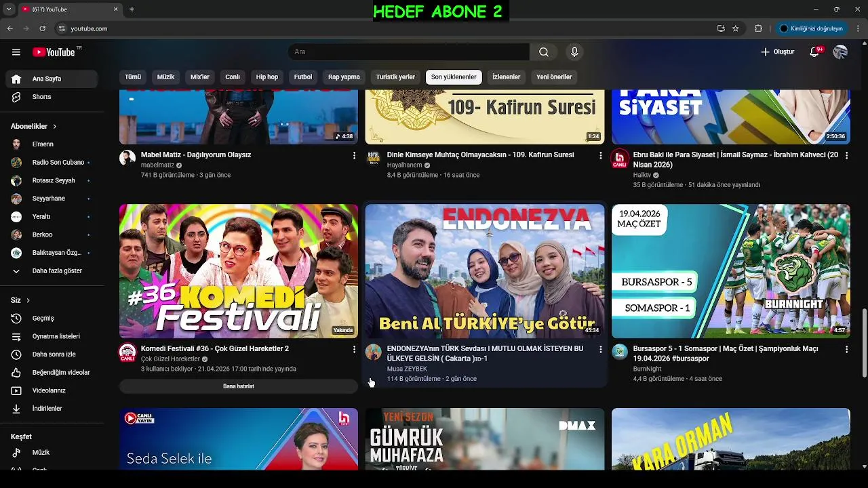This screenshot has width=868, height=488.
Task: Open options for Kafirun Suresi video
Action: [x=600, y=156]
